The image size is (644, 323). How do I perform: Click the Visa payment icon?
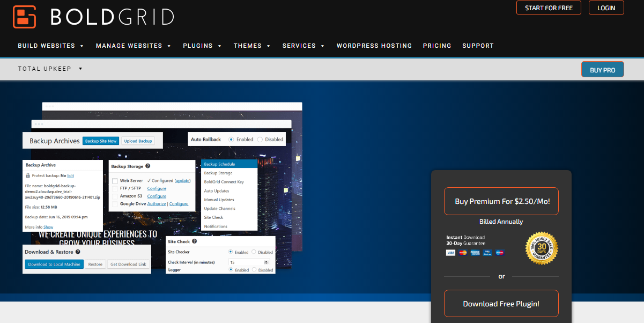tap(451, 252)
